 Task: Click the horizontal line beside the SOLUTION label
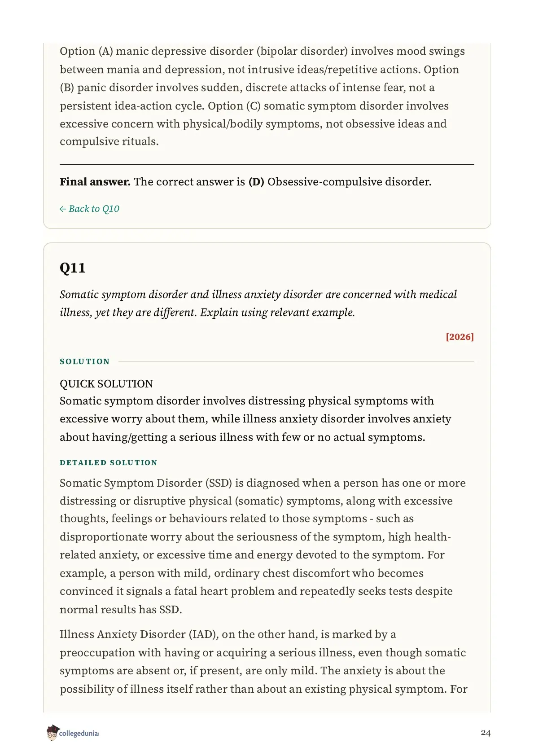296,362
